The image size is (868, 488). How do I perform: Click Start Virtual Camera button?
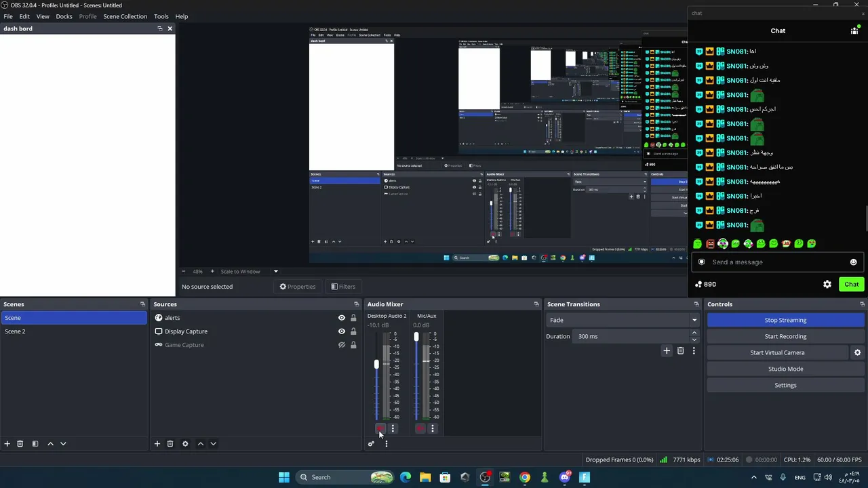coord(777,352)
